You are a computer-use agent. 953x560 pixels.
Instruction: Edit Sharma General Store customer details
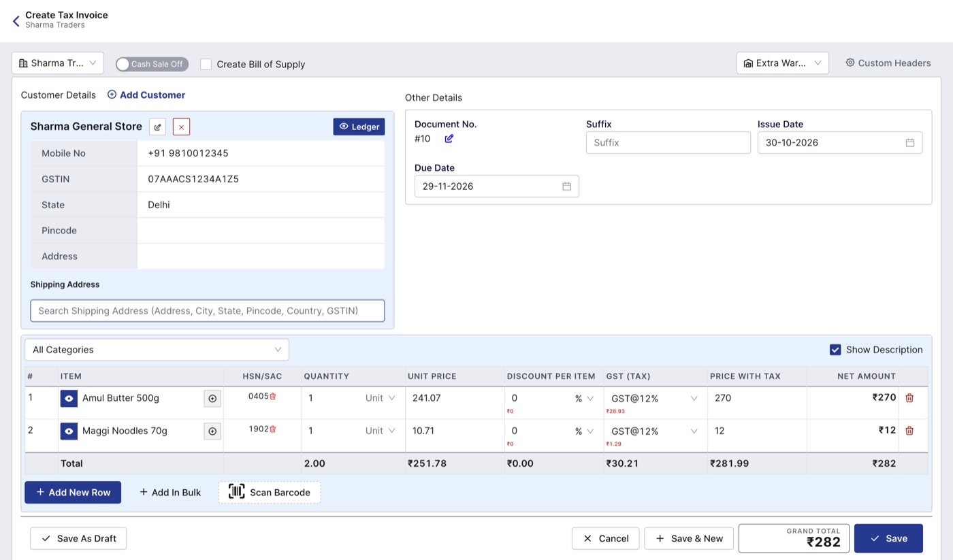point(157,127)
